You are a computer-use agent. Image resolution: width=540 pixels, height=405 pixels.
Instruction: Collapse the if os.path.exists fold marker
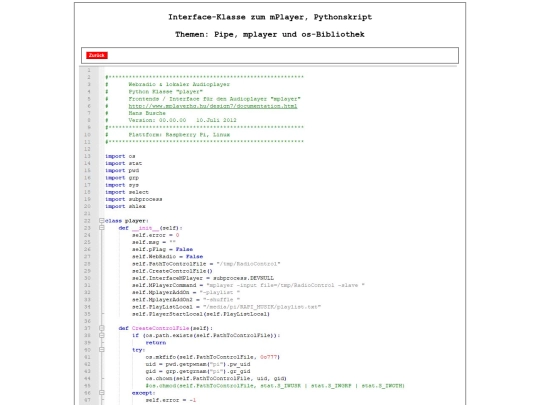102,335
